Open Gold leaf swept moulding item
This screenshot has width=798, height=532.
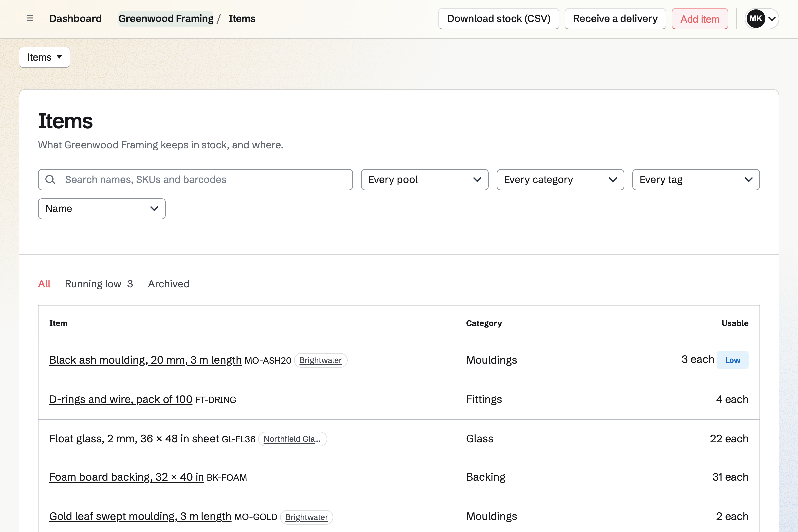(x=140, y=516)
